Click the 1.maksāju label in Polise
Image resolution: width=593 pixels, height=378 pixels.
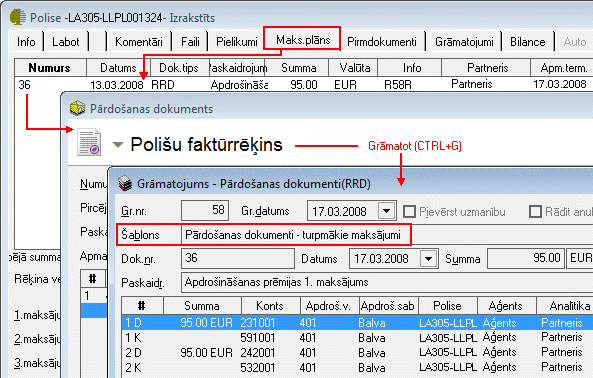[37, 315]
